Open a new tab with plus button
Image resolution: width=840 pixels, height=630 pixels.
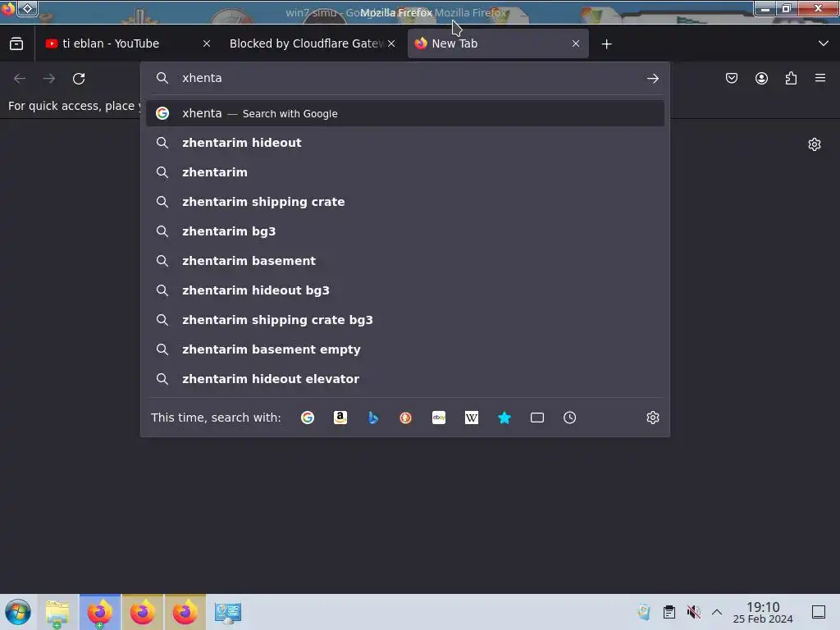606,44
